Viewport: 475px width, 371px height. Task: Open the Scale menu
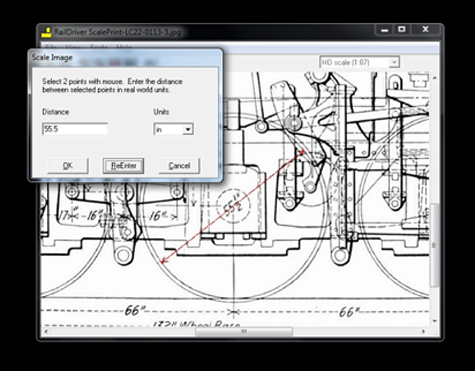(99, 47)
